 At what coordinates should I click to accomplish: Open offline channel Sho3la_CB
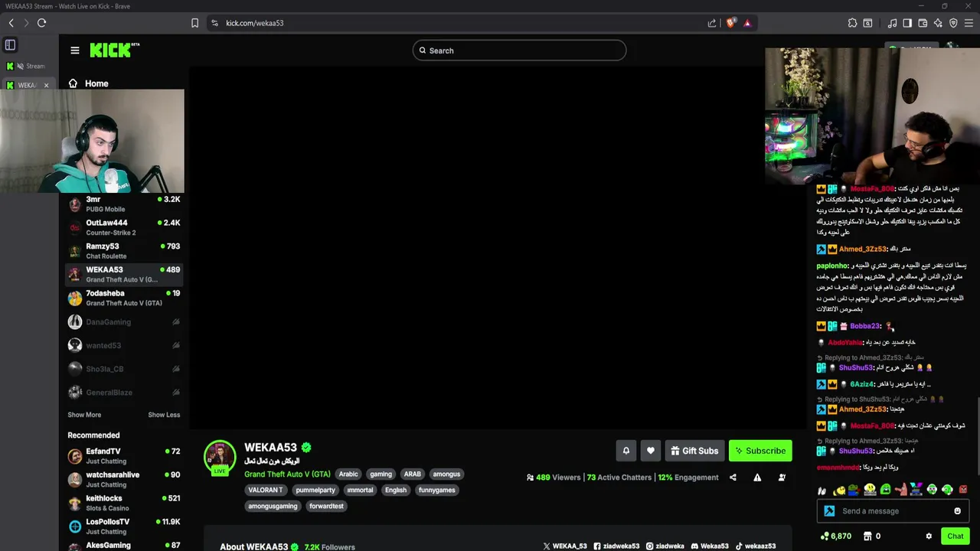click(125, 369)
